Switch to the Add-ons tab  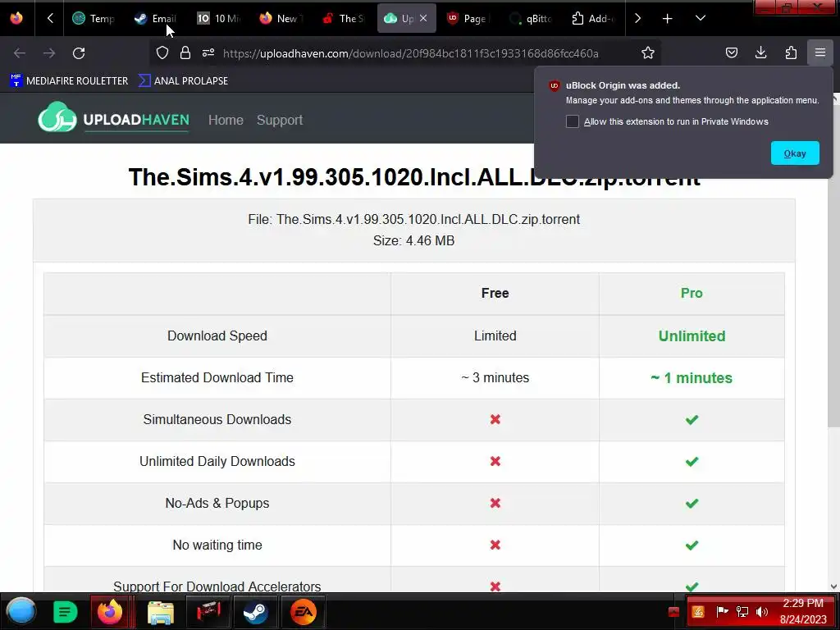click(x=592, y=18)
